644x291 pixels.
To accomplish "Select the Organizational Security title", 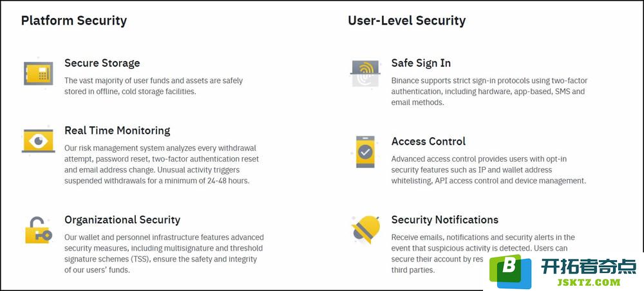I will click(122, 220).
